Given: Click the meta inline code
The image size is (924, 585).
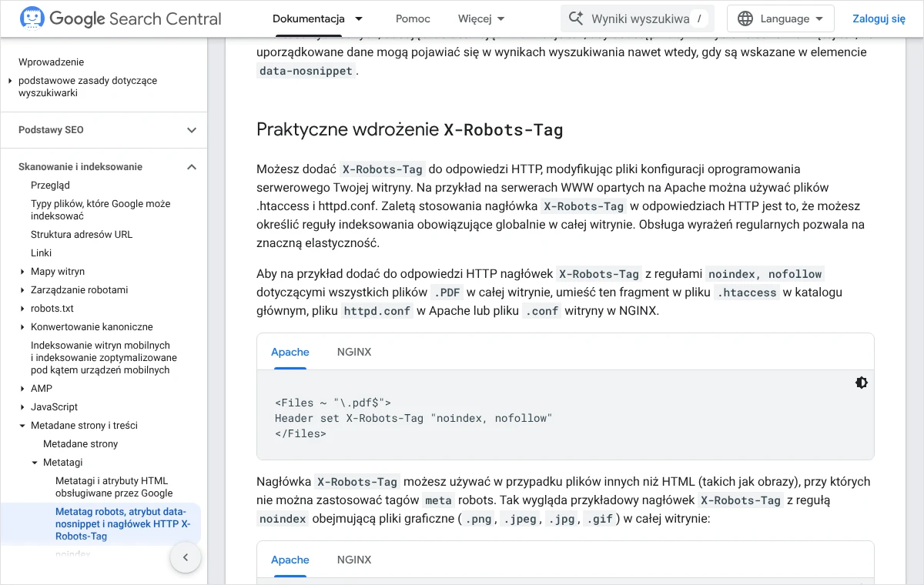Looking at the screenshot, I should (438, 500).
